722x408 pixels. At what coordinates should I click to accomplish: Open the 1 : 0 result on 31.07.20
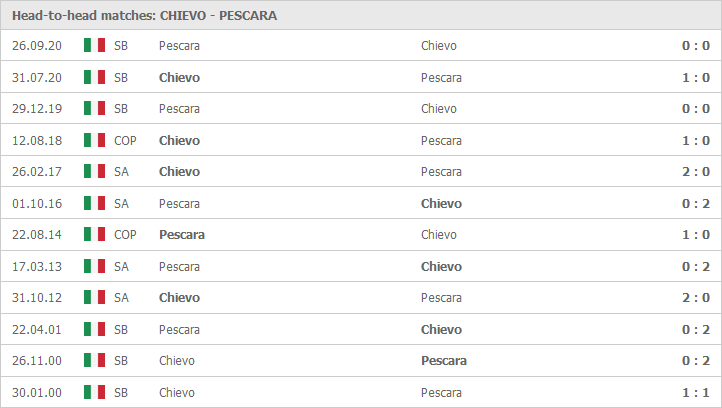tap(696, 77)
